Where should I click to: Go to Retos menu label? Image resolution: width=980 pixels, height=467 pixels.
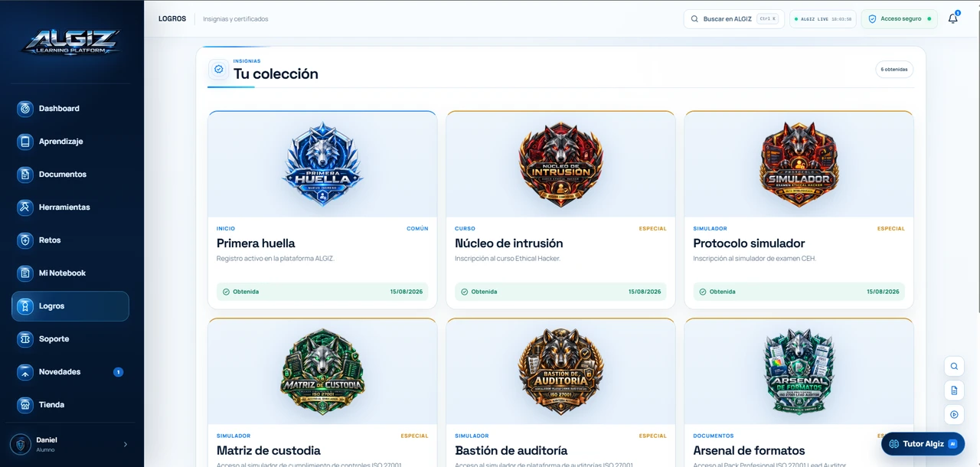click(50, 240)
